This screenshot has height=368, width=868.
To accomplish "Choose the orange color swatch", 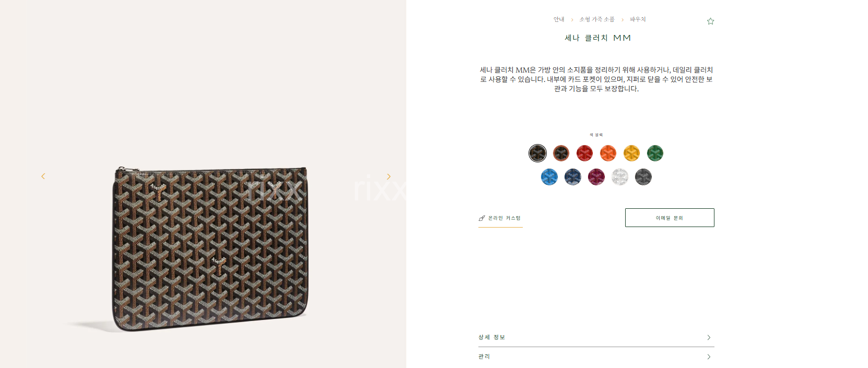I will 608,153.
